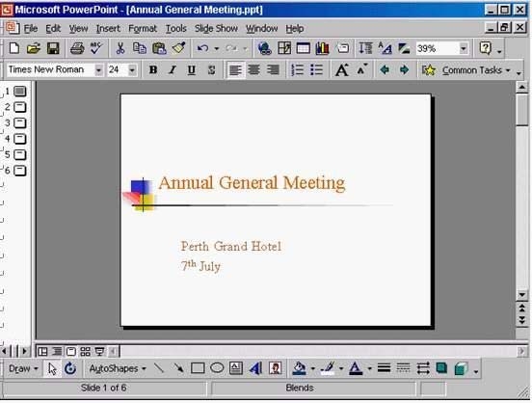Undo the last action

tap(203, 48)
